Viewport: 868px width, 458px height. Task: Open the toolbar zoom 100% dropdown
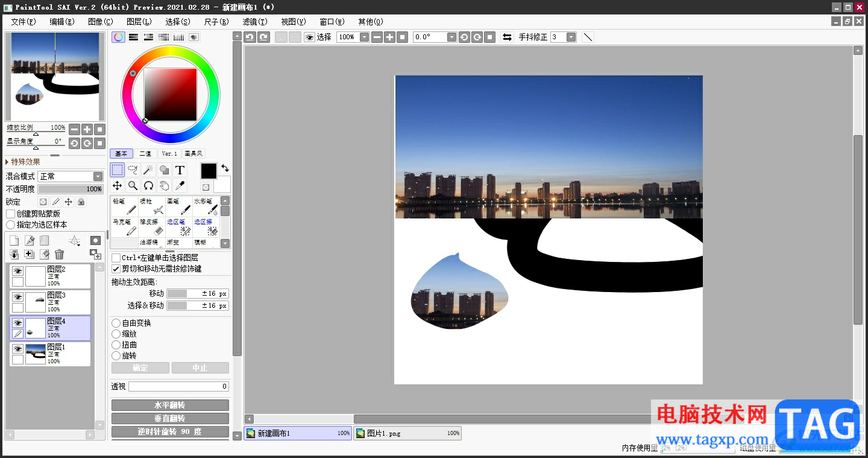click(364, 37)
